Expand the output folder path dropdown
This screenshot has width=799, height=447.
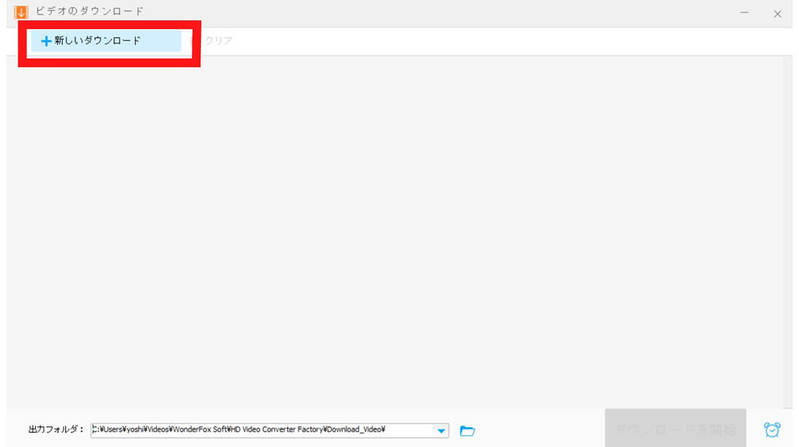coord(441,431)
